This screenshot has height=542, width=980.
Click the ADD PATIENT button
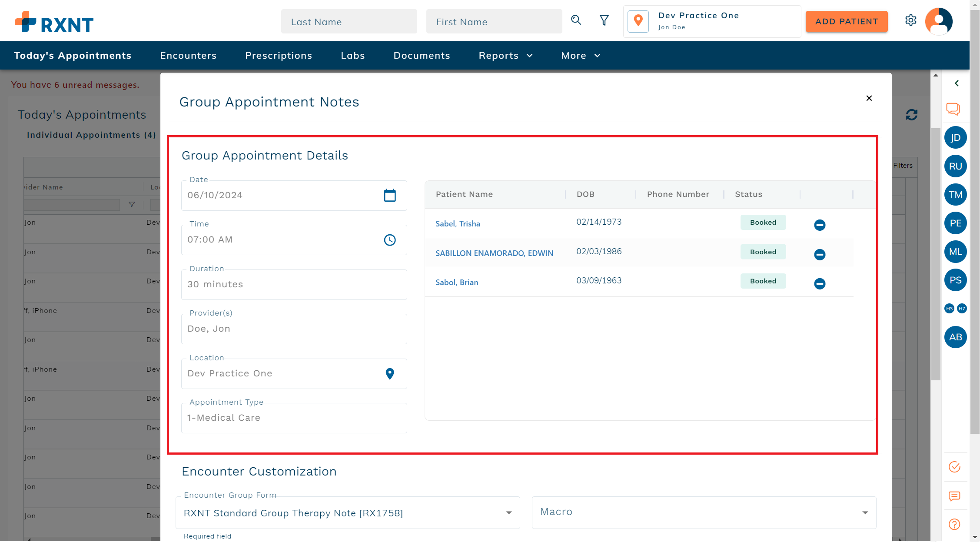tap(847, 21)
